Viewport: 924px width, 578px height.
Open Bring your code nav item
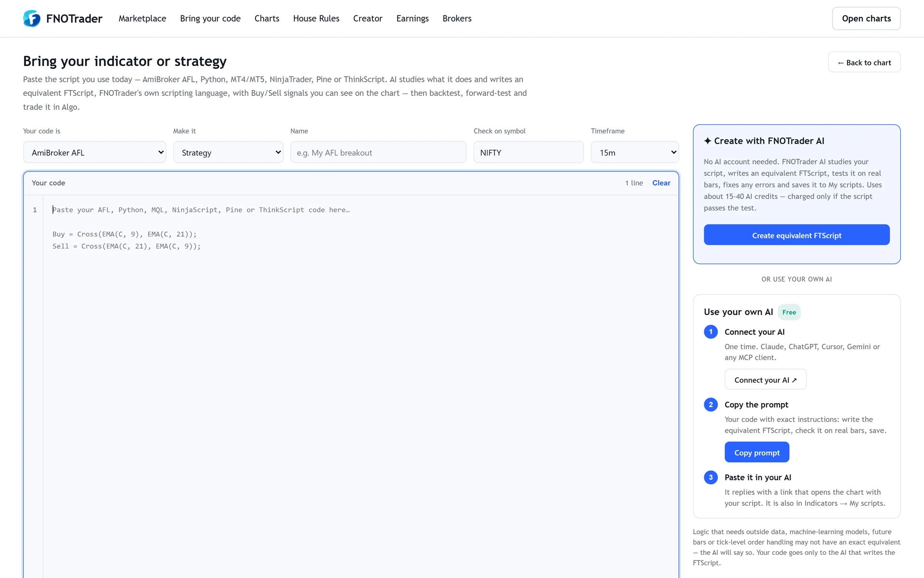pos(210,18)
